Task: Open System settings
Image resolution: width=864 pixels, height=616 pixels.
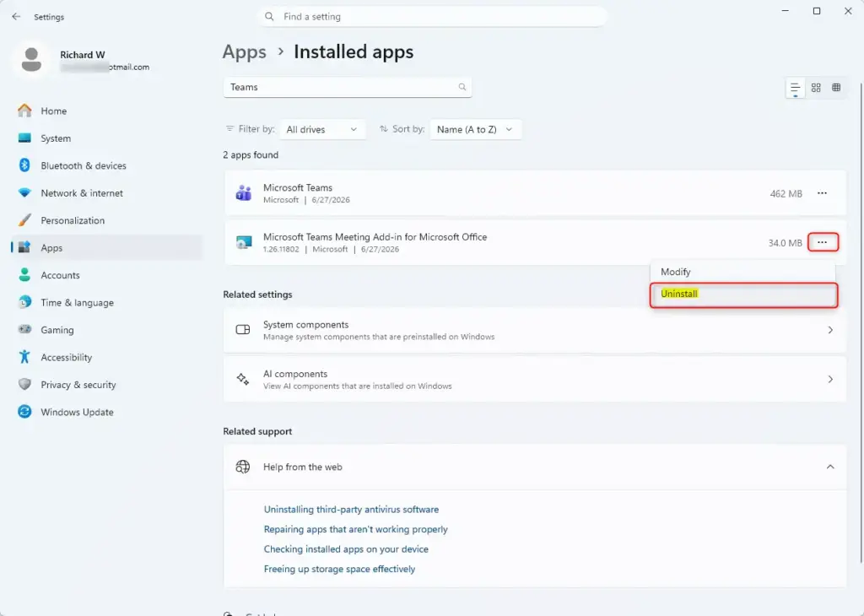Action: [107, 138]
